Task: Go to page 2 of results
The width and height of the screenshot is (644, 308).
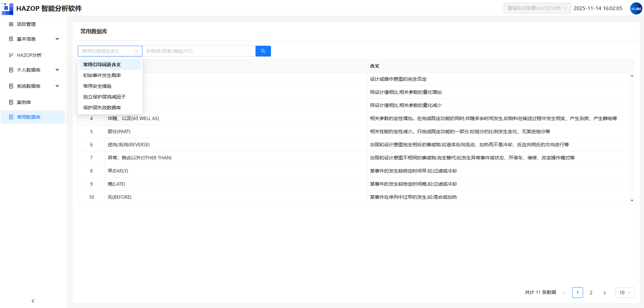Action: pyautogui.click(x=591, y=293)
